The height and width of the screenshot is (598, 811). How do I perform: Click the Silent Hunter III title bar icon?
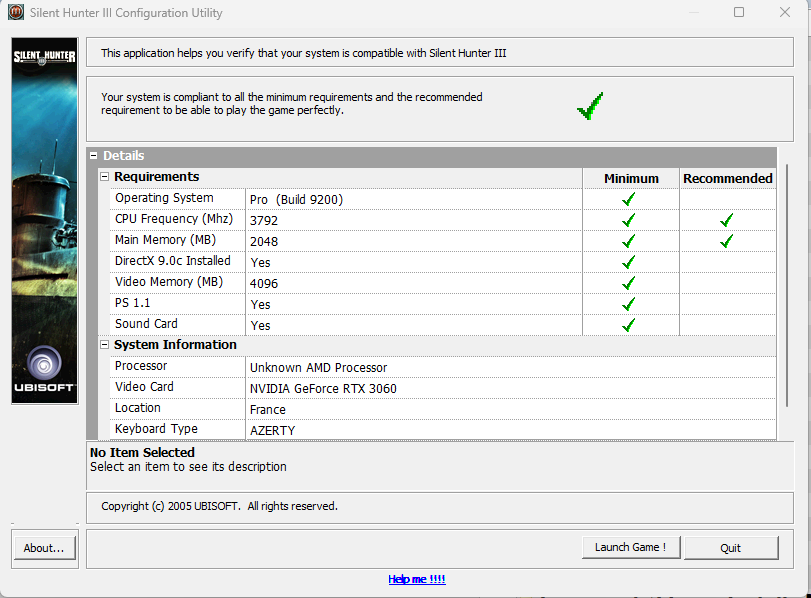[x=15, y=13]
